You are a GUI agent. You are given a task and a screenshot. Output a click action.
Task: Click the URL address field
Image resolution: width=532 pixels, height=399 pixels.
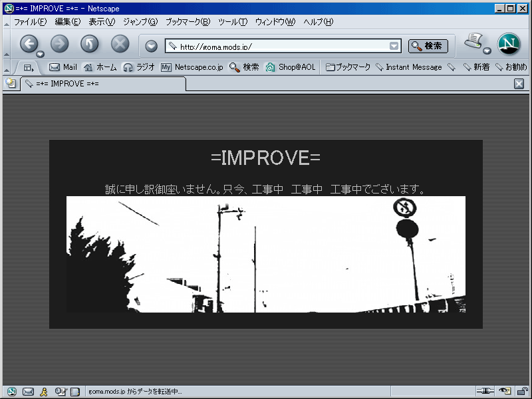click(283, 46)
